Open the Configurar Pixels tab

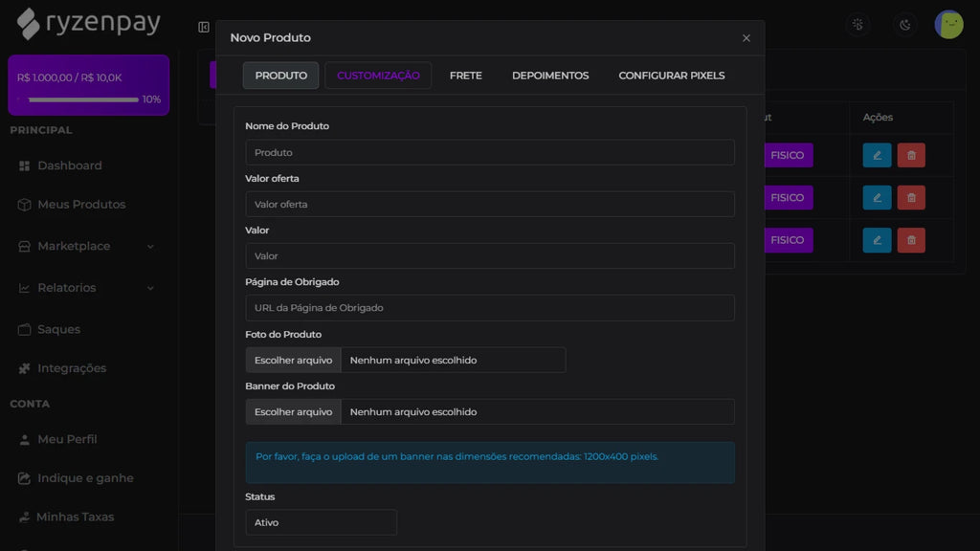671,76
